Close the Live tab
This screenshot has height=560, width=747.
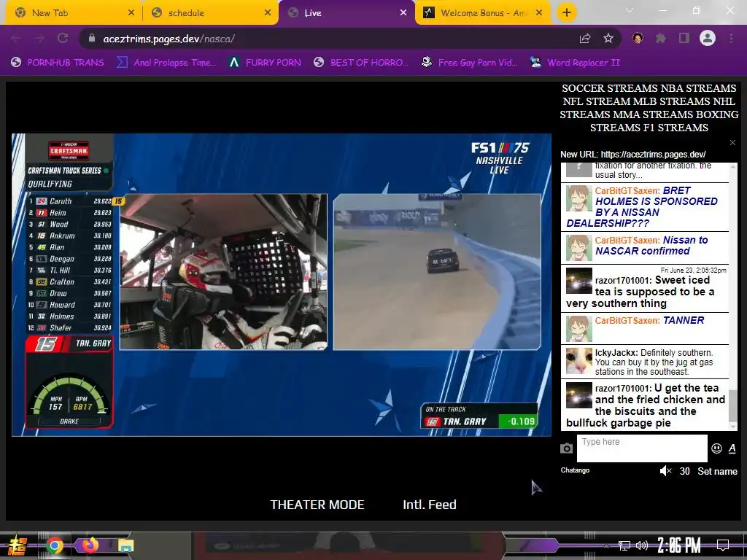pyautogui.click(x=403, y=13)
